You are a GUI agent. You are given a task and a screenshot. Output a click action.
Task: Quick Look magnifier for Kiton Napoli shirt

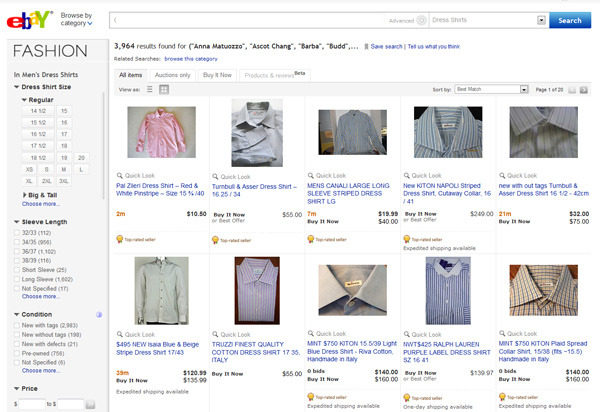tap(406, 175)
